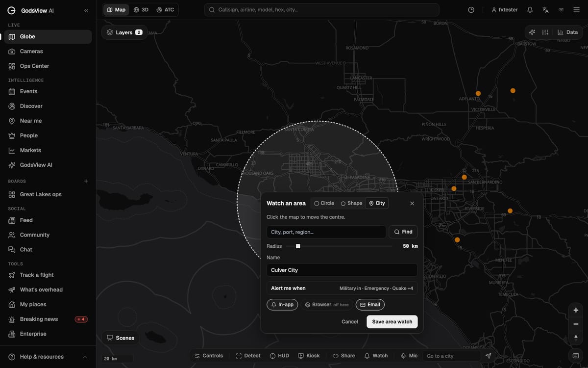The height and width of the screenshot is (368, 588).
Task: Open the Discover page
Action: pos(48,106)
